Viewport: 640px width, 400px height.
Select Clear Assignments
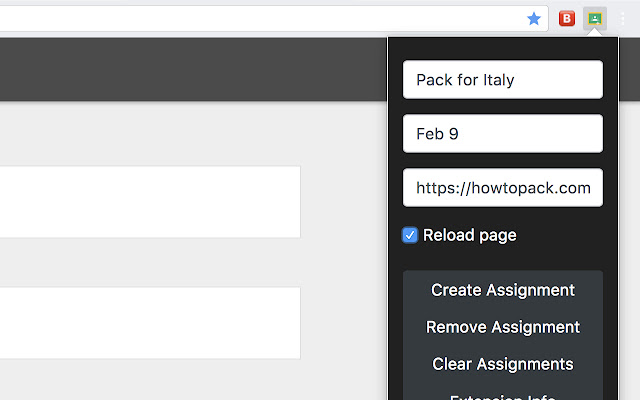[x=502, y=364]
